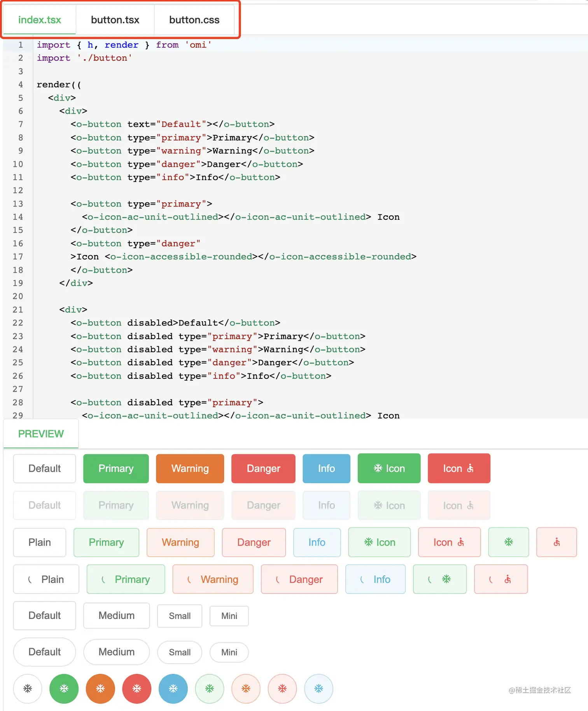Click the rounded Small pill button
The width and height of the screenshot is (588, 711).
180,652
